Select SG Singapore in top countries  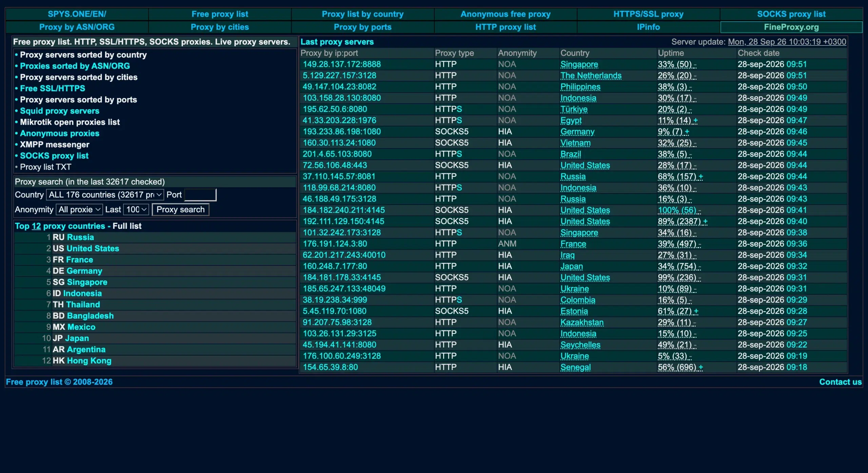click(x=80, y=282)
